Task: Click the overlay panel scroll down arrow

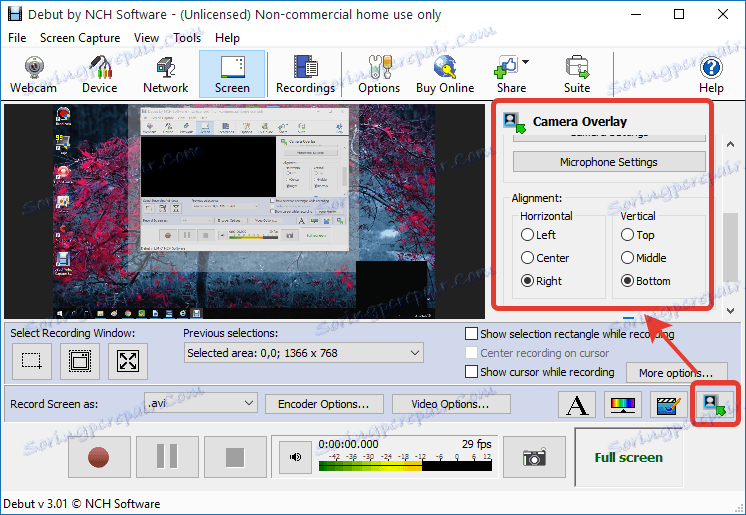Action: click(x=731, y=311)
